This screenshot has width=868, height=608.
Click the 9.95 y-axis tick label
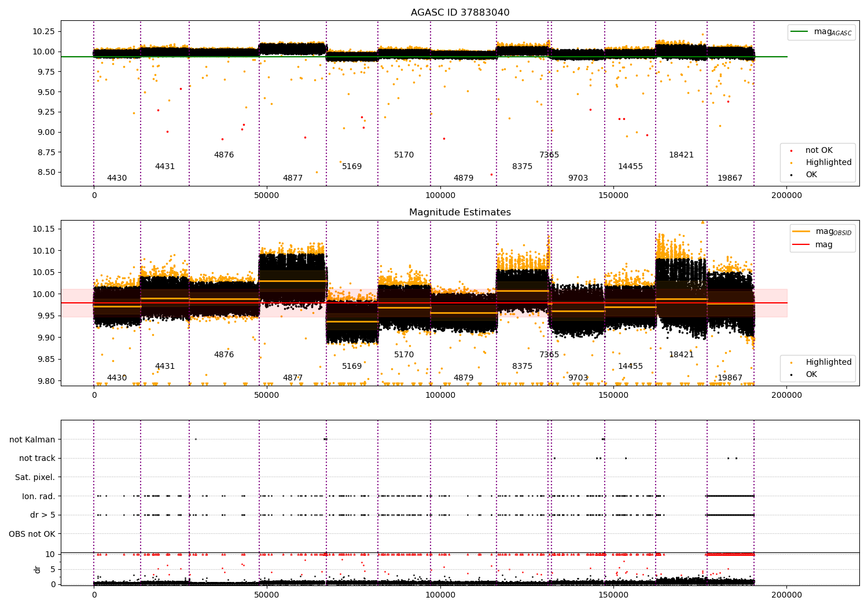click(46, 316)
